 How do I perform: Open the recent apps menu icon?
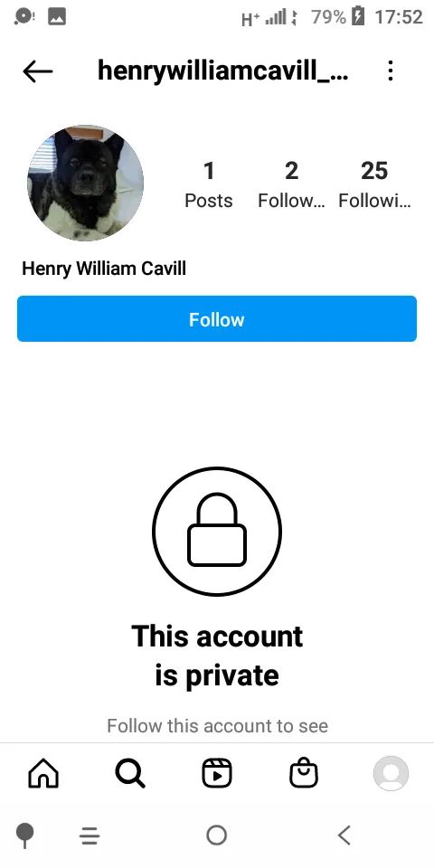click(x=90, y=835)
